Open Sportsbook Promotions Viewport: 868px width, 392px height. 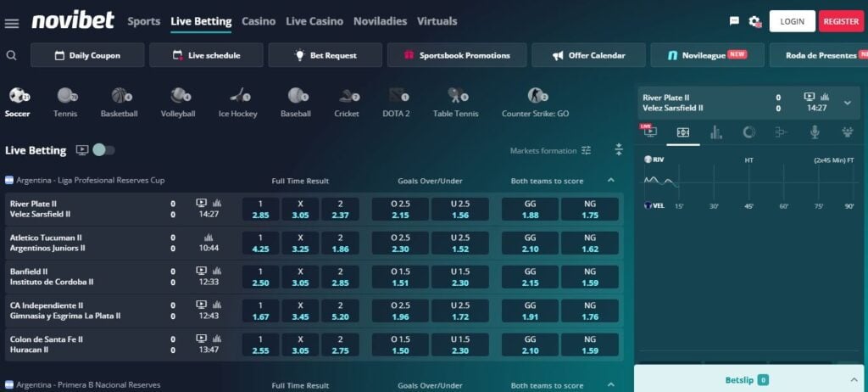[x=457, y=55]
